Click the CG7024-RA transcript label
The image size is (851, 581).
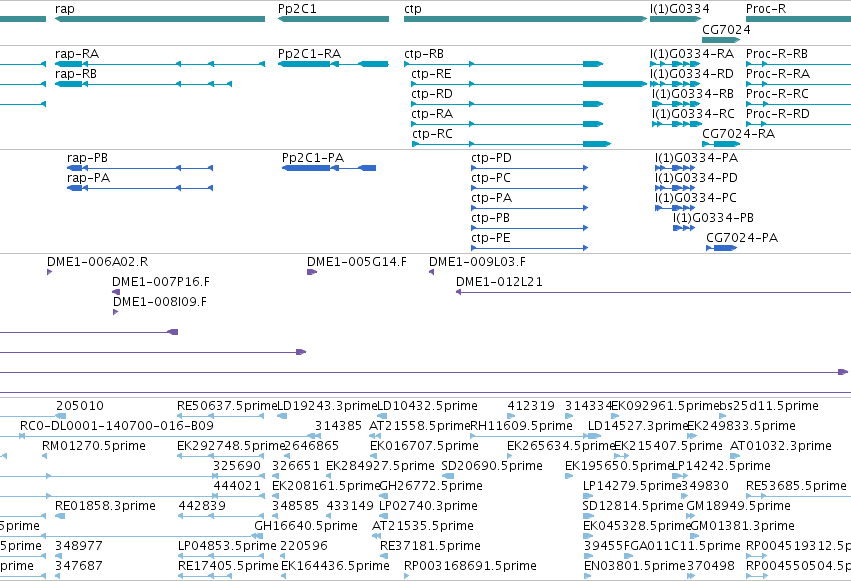[x=739, y=134]
